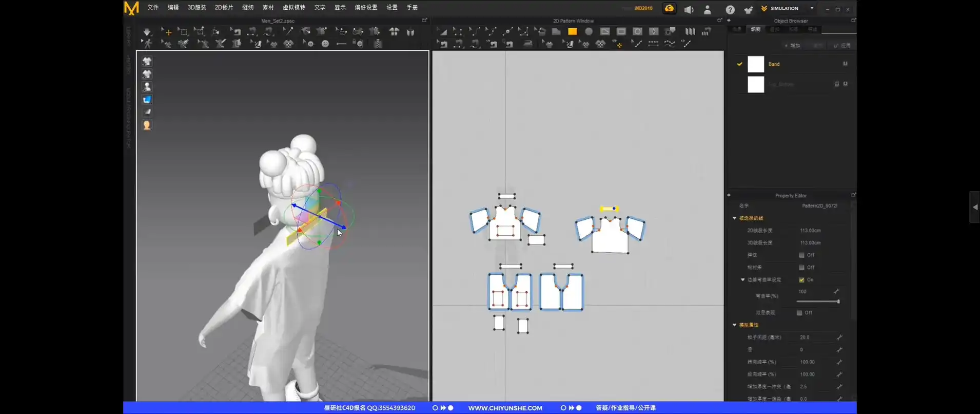
Task: Click the 增加 button in Object Browser
Action: pyautogui.click(x=793, y=46)
